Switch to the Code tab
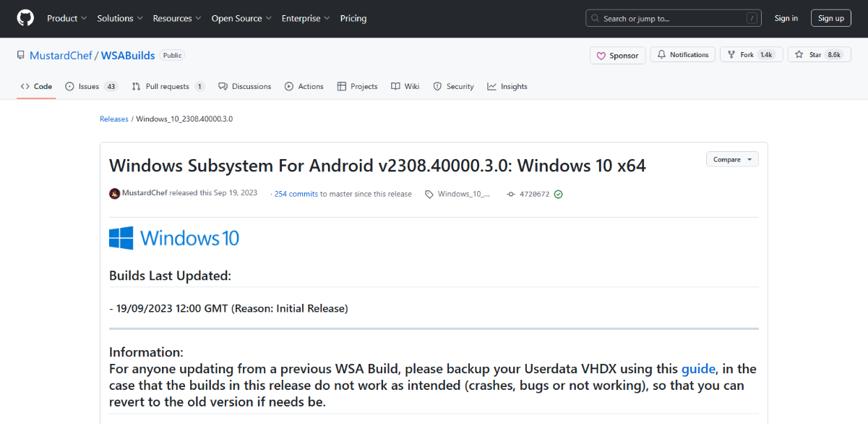 click(x=36, y=86)
